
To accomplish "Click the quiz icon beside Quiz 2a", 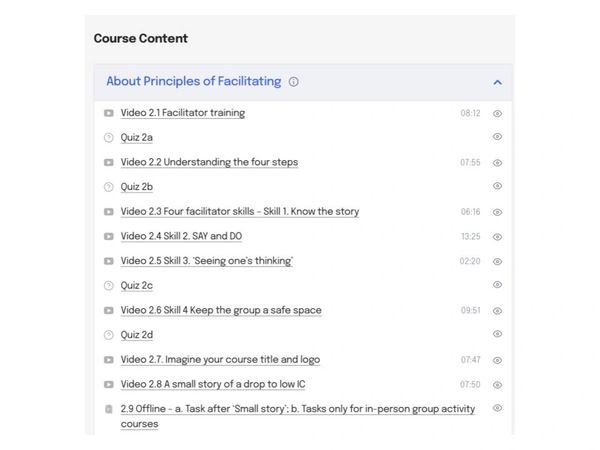I will (108, 138).
